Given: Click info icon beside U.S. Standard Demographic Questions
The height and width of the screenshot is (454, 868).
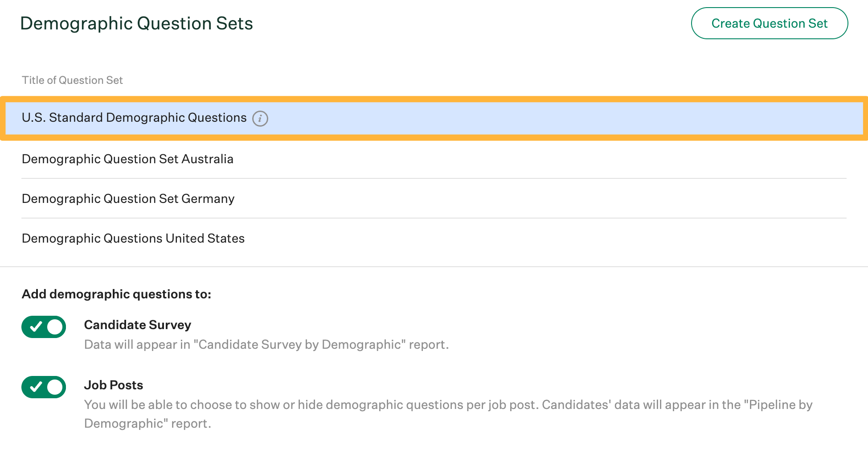Looking at the screenshot, I should (260, 119).
